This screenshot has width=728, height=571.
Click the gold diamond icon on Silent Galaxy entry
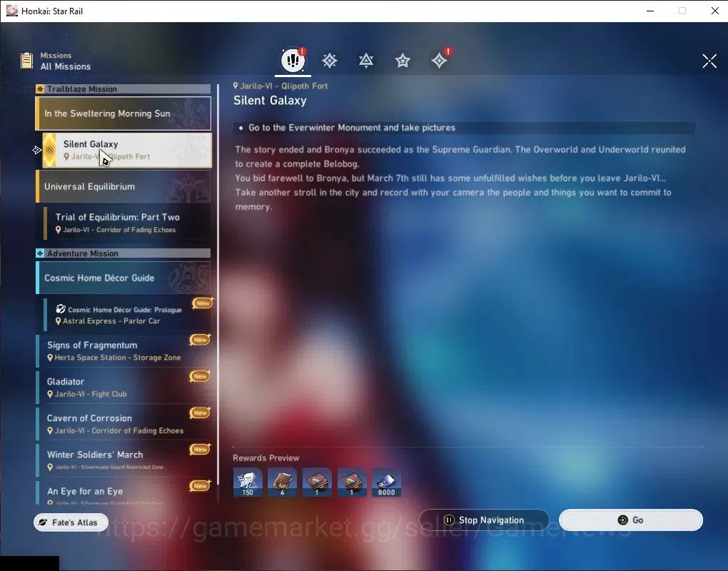(50, 150)
